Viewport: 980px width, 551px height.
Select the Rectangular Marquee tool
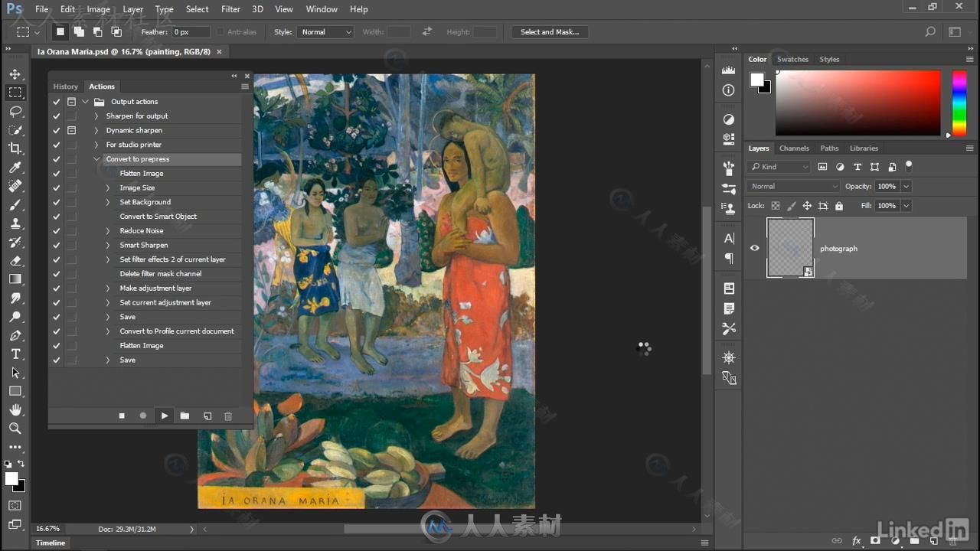[15, 93]
